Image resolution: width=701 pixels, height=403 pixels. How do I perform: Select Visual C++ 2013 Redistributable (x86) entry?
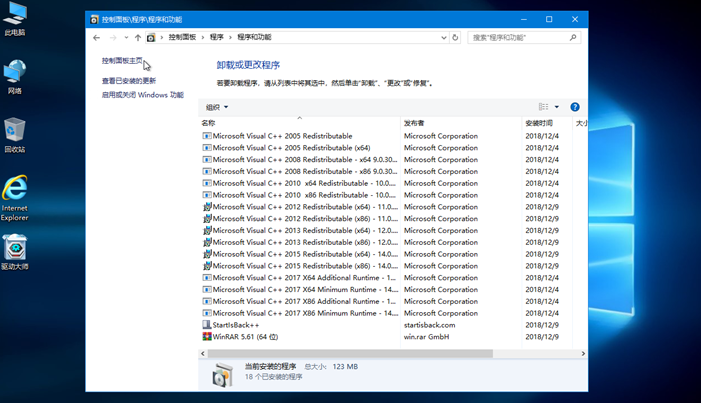[x=305, y=242]
